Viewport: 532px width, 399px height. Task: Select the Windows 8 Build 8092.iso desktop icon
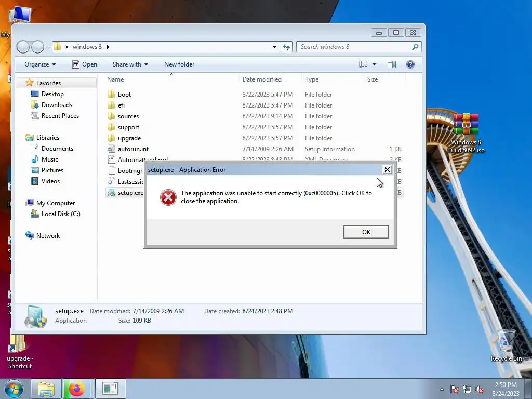point(466,134)
